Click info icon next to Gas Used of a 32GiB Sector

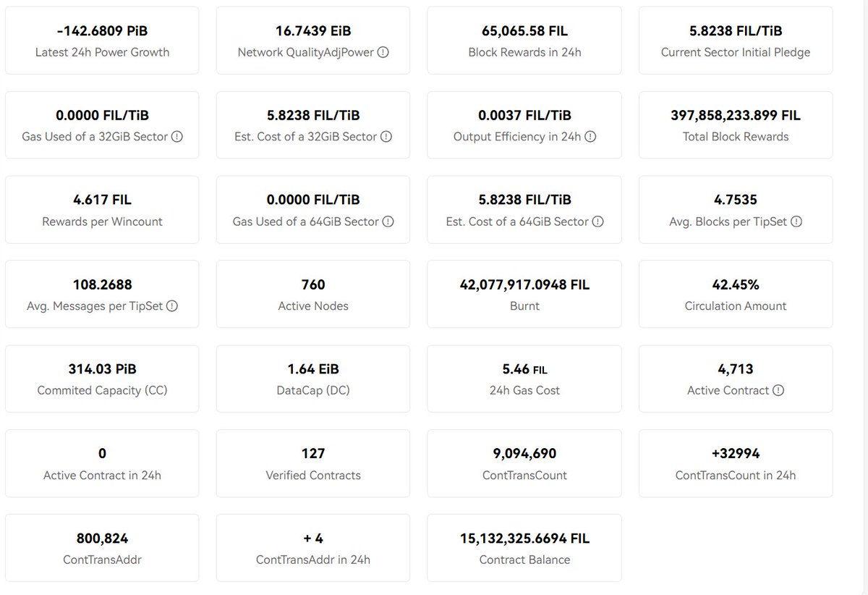(x=176, y=137)
